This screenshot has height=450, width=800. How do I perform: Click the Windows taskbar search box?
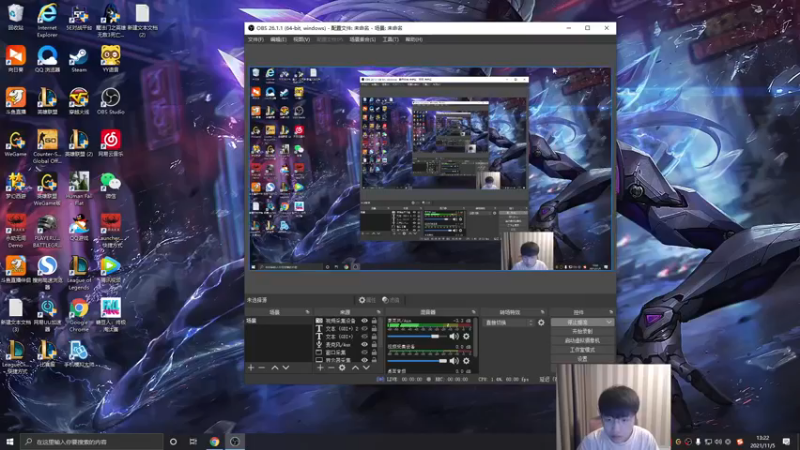point(92,441)
